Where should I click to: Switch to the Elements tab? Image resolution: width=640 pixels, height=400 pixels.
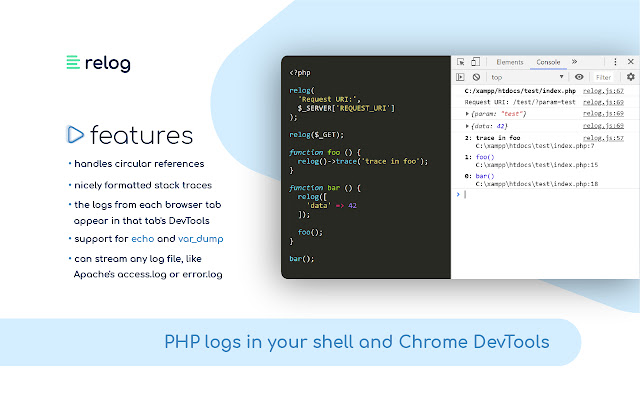[x=510, y=62]
